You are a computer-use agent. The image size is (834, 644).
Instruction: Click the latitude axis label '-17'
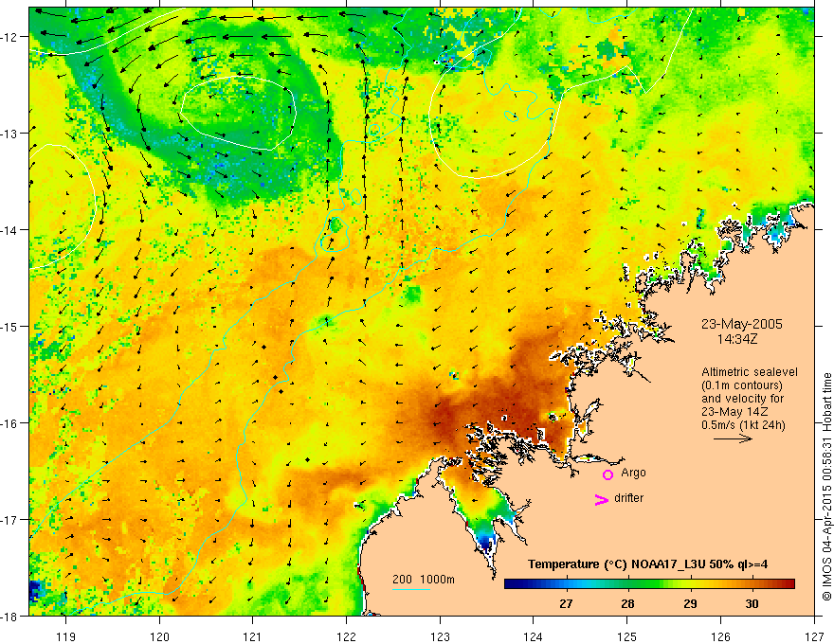click(9, 519)
